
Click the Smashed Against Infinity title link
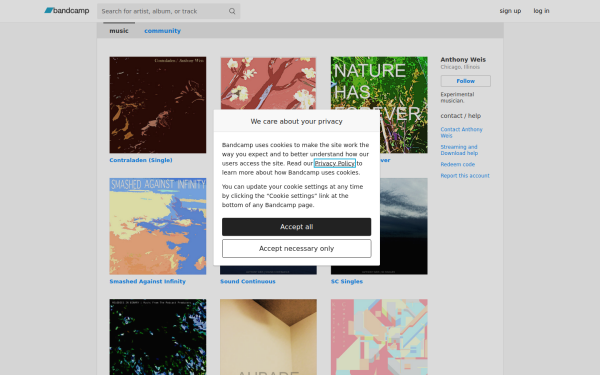(x=147, y=281)
